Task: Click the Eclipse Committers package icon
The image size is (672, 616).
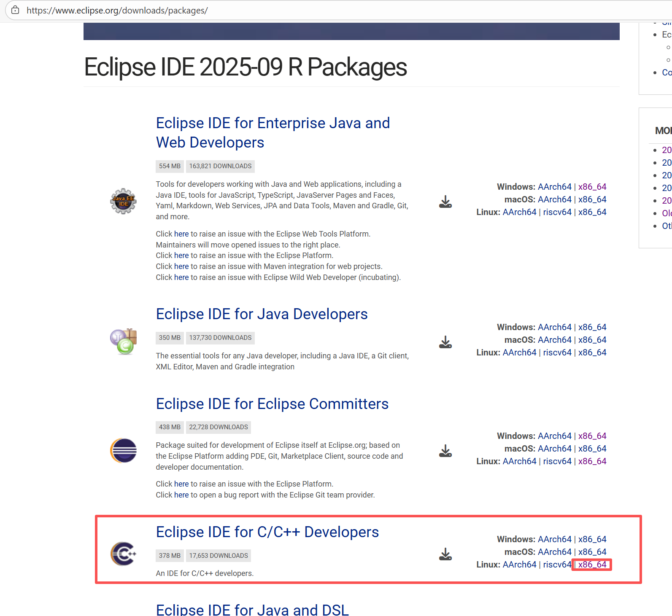Action: (123, 450)
